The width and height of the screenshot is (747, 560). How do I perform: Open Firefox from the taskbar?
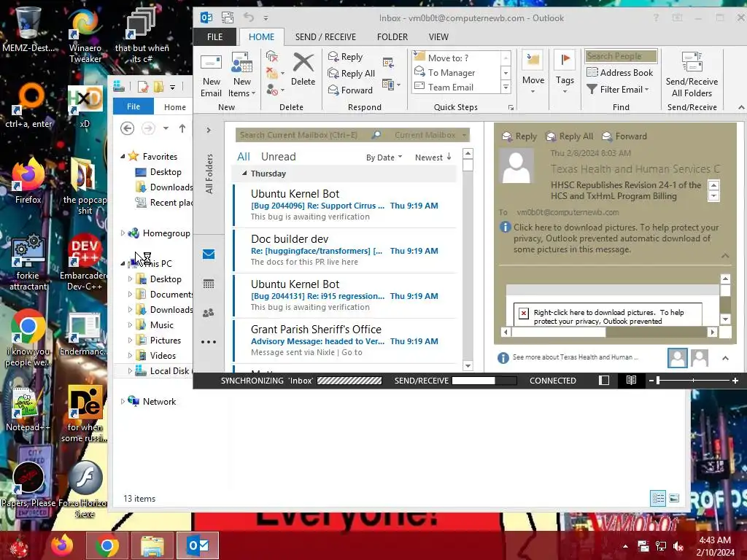tap(63, 545)
